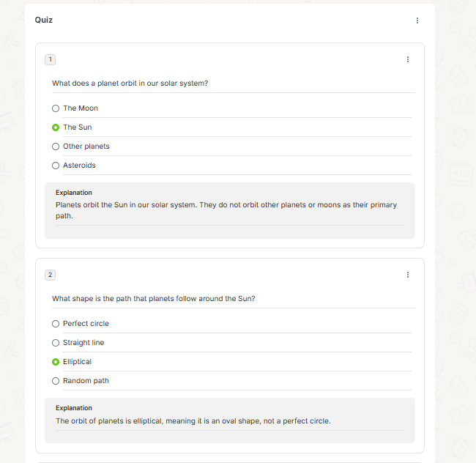Screen dimensions: 476x463
Task: Pick the 'Random path' radio button
Action: [56, 381]
